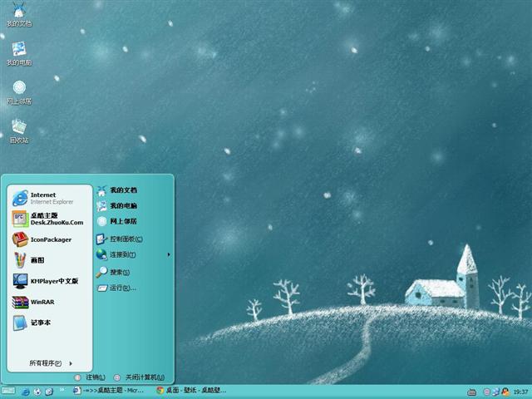The width and height of the screenshot is (532, 399).
Task: Click the 19:37 system clock
Action: tap(520, 392)
